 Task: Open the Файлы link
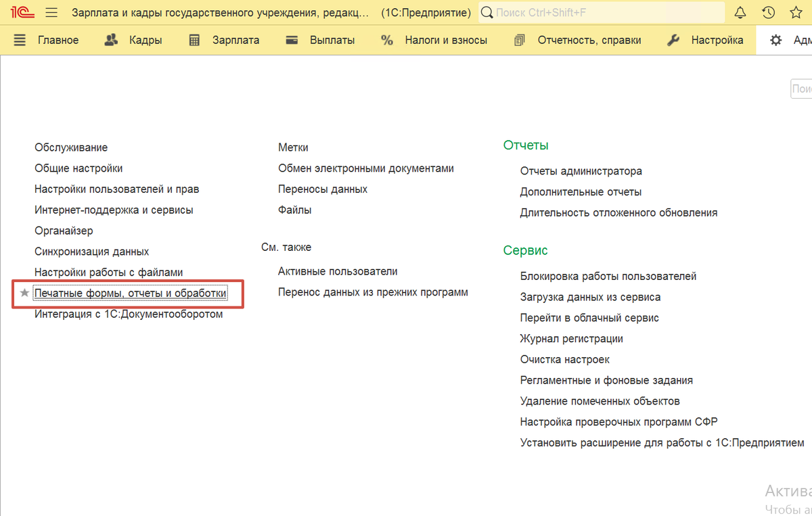pyautogui.click(x=295, y=210)
